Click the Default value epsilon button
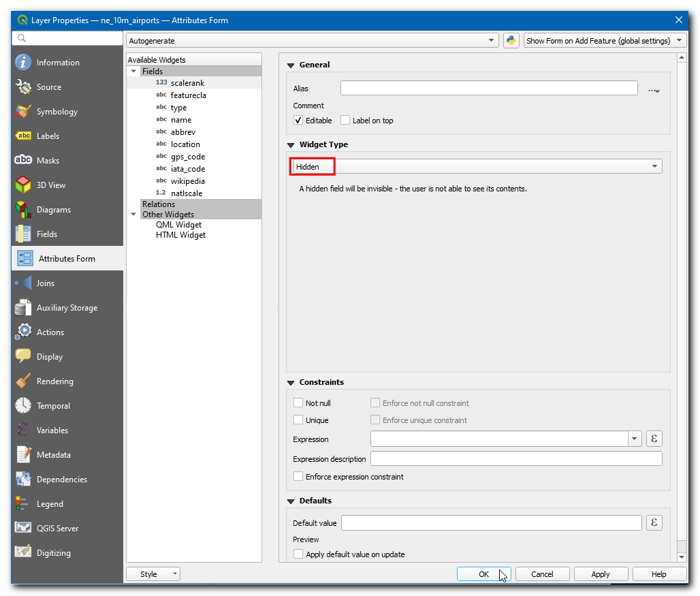 click(654, 523)
